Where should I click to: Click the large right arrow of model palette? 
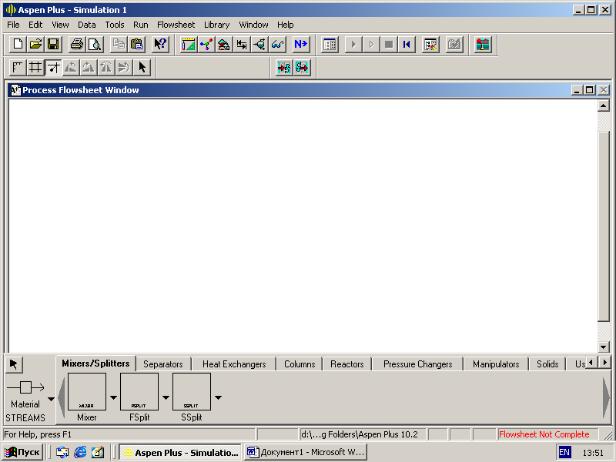pyautogui.click(x=606, y=398)
